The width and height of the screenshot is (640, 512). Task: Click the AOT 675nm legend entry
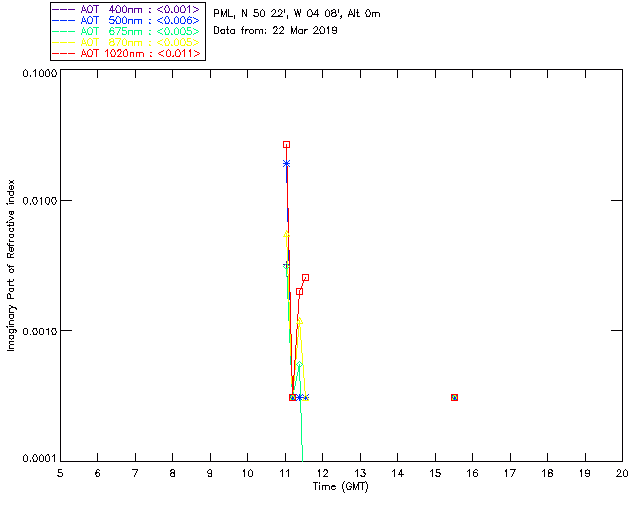point(127,31)
